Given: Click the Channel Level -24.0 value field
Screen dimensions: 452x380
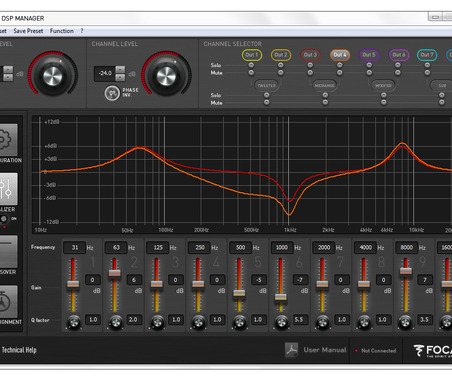Looking at the screenshot, I should point(105,74).
